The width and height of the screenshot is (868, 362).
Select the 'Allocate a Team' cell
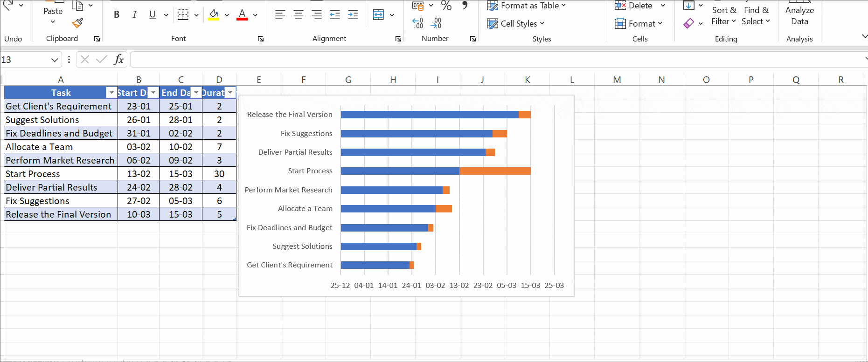click(61, 147)
